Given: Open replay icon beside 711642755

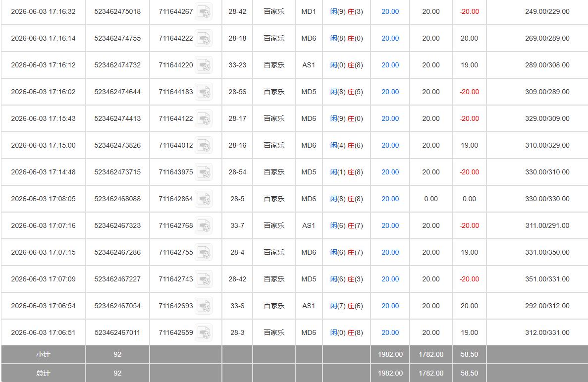Looking at the screenshot, I should 204,252.
